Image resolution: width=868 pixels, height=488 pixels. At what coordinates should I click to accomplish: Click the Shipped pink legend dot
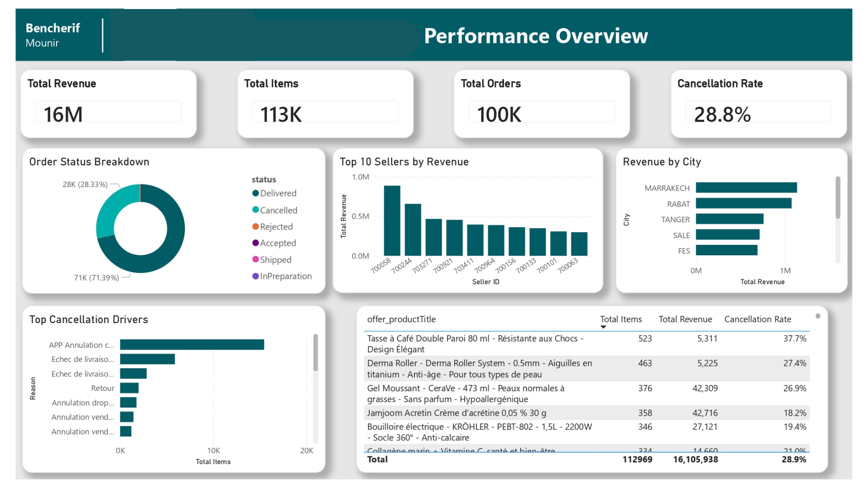tap(255, 259)
